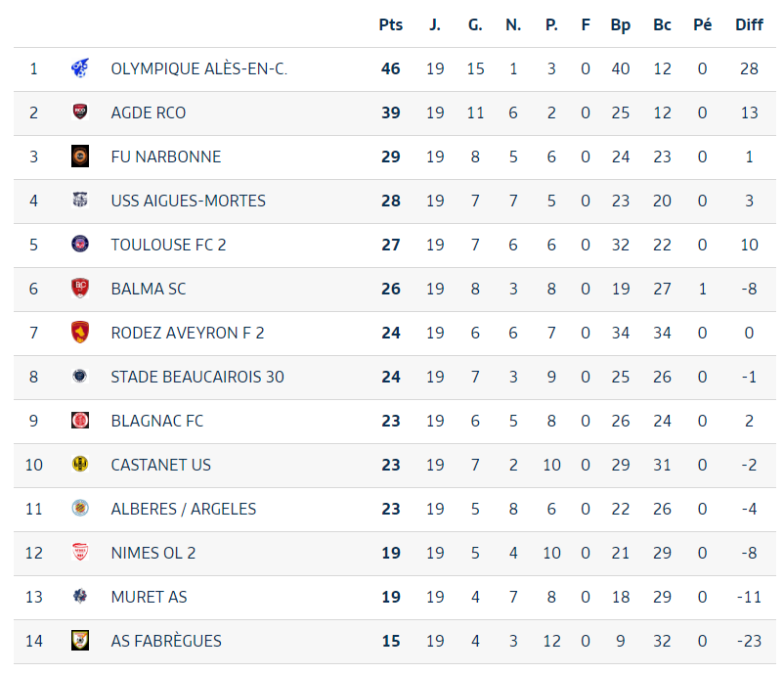
Task: Select the Nimes OL 2 crest
Action: tap(80, 553)
